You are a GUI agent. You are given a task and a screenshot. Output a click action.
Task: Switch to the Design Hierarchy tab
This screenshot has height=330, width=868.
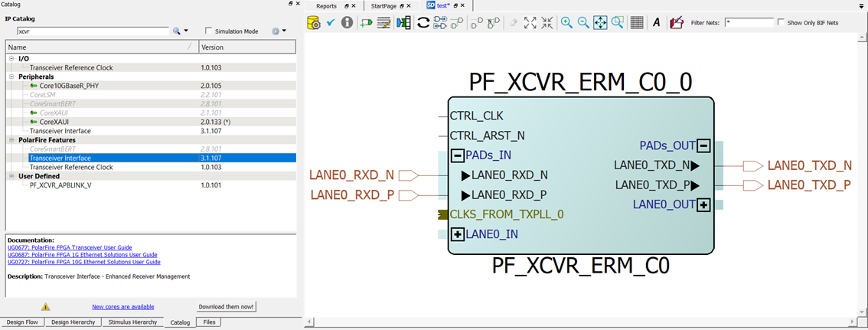[73, 322]
